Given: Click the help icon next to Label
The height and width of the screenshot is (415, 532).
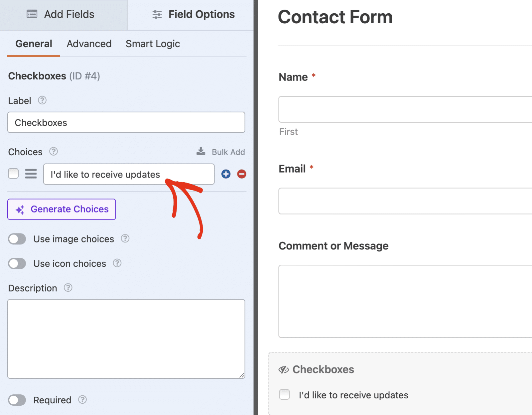Looking at the screenshot, I should point(42,100).
